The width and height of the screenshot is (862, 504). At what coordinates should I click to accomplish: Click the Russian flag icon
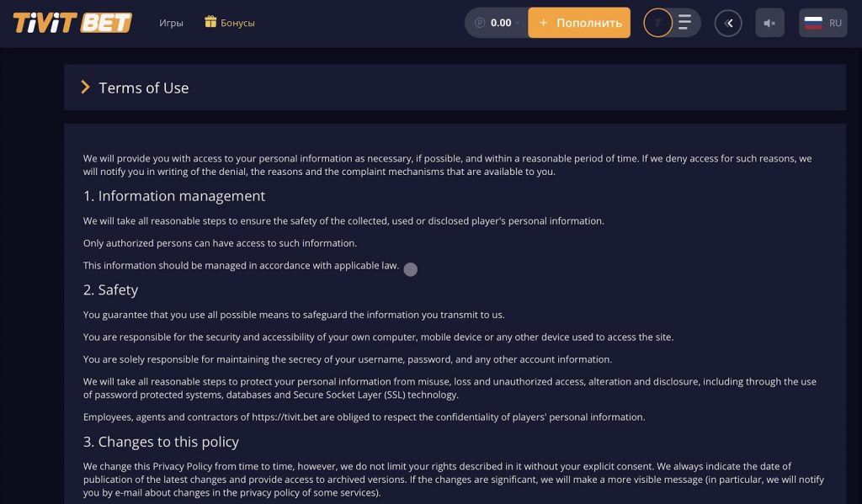(813, 23)
